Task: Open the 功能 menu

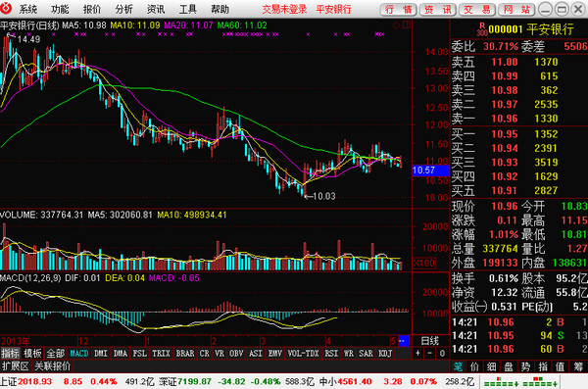Action: (x=60, y=9)
